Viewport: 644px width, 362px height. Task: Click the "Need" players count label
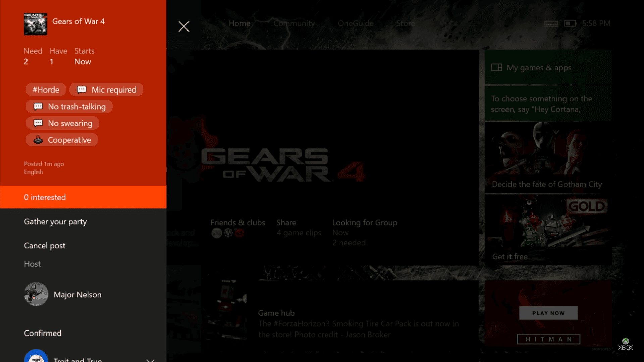[33, 51]
